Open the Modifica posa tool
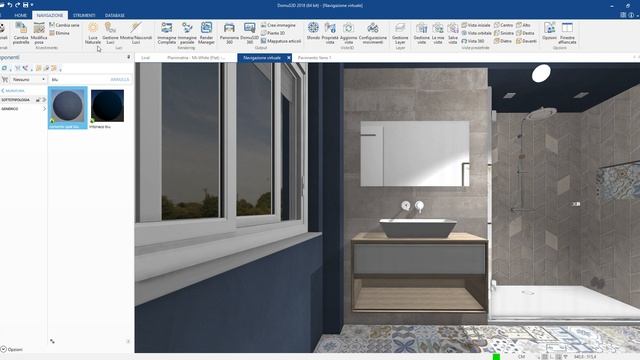Image resolution: width=640 pixels, height=360 pixels. tap(39, 33)
